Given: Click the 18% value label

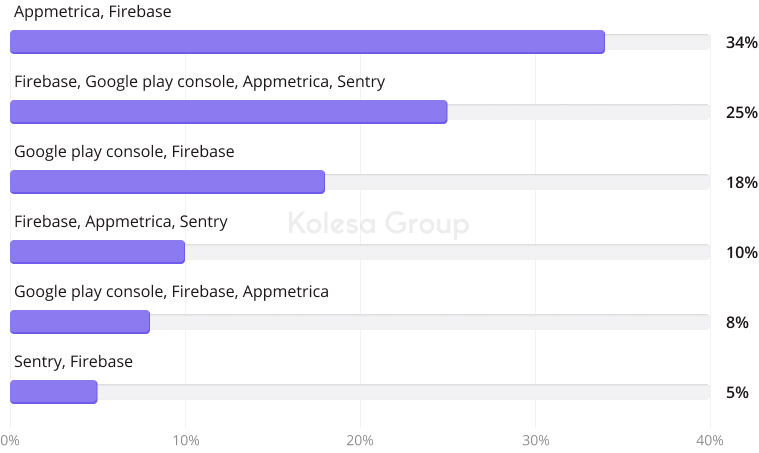Looking at the screenshot, I should click(x=741, y=182).
